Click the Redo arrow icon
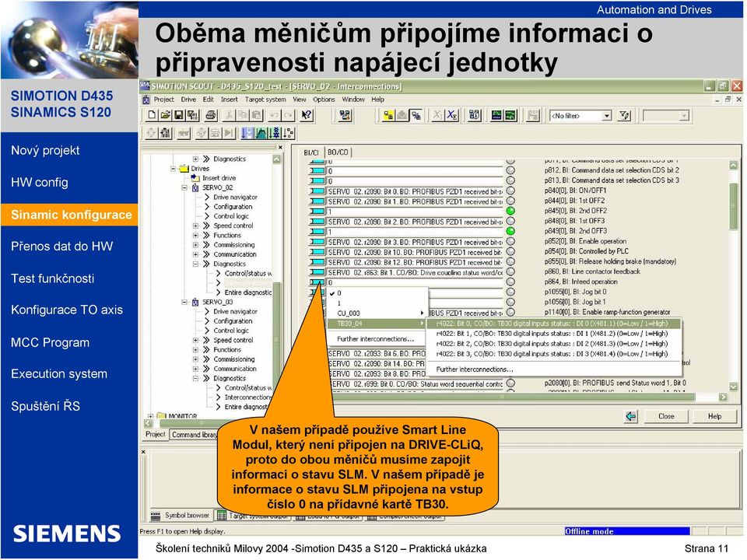Screen dimensions: 747x560 click(288, 115)
